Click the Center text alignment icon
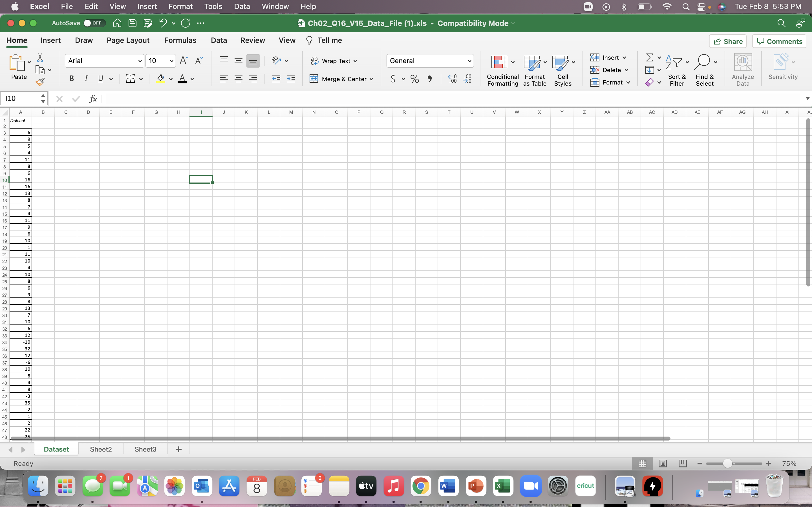Image resolution: width=812 pixels, height=507 pixels. [238, 79]
